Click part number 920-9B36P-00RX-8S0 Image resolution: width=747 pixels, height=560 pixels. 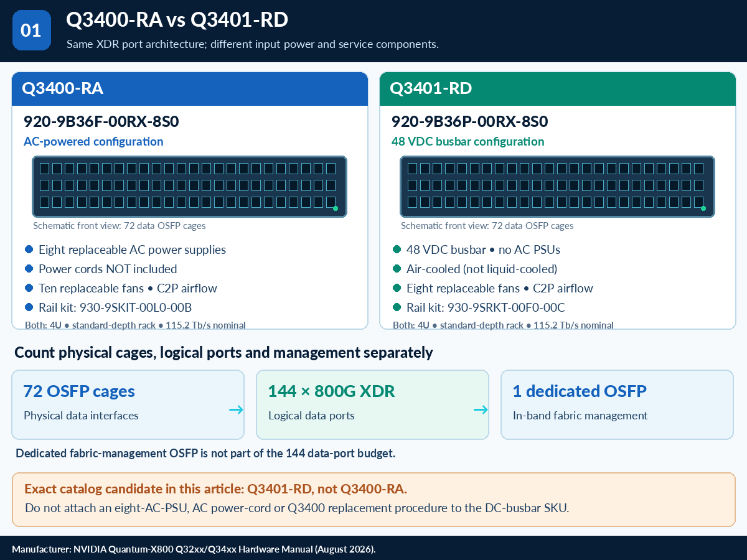[469, 121]
